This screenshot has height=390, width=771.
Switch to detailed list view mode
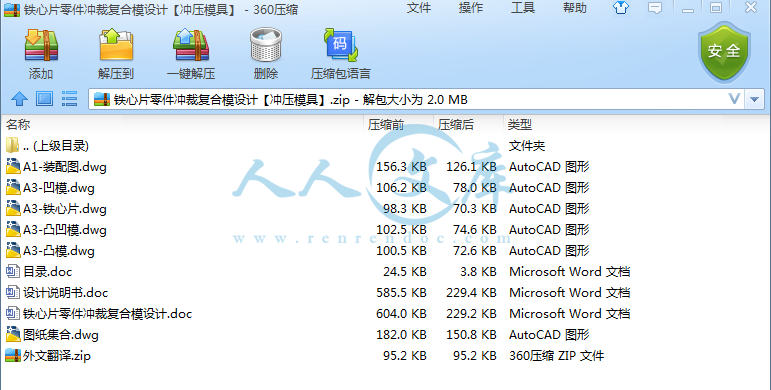pos(69,99)
